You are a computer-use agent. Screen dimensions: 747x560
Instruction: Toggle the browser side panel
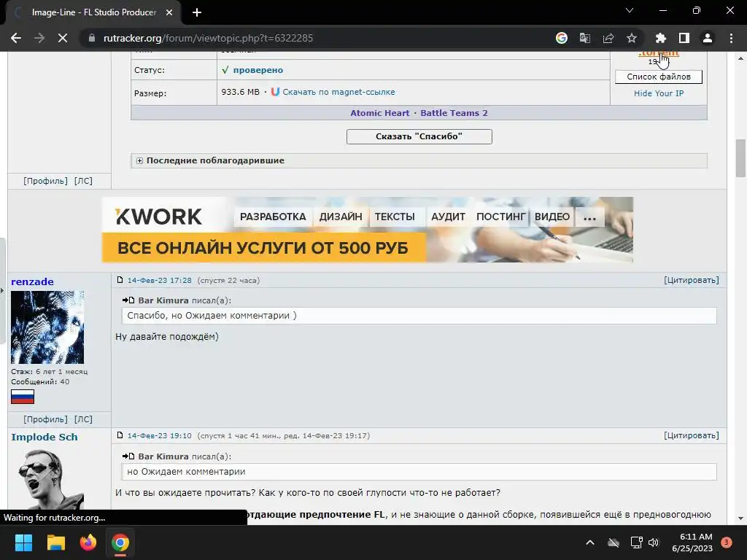[x=684, y=38]
